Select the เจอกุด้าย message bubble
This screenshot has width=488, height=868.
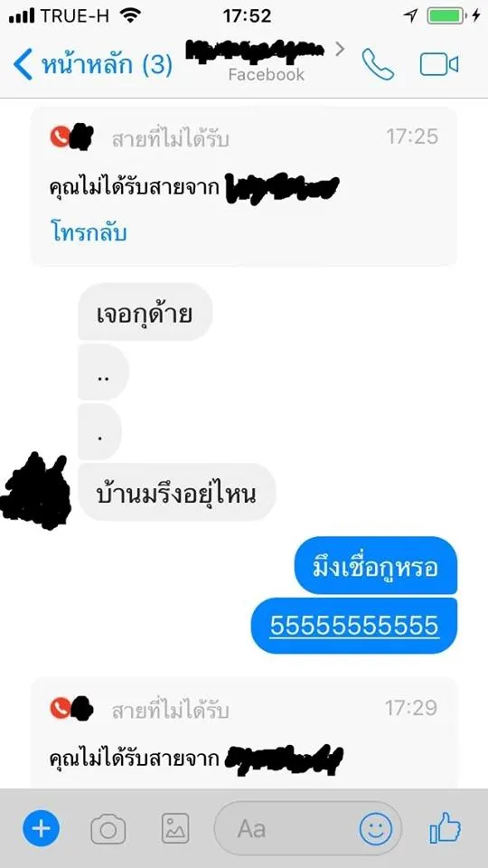[145, 313]
